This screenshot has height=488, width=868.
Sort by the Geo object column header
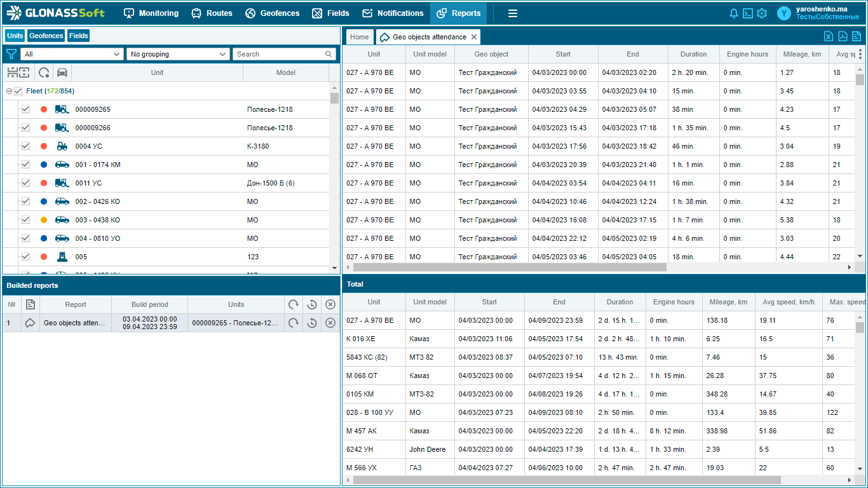(x=491, y=54)
